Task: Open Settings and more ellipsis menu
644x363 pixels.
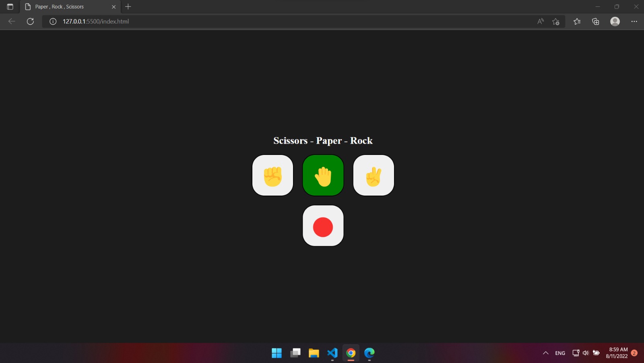Action: pos(634,21)
